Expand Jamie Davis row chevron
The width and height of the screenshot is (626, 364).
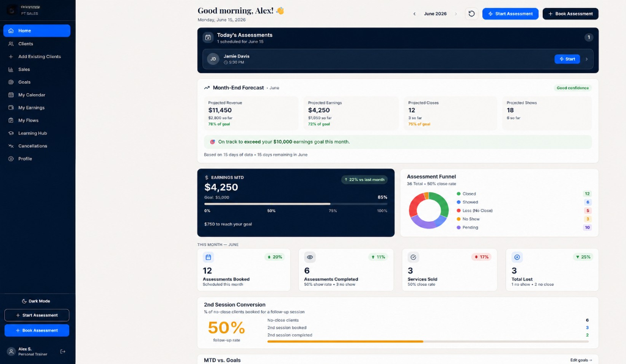pos(586,59)
